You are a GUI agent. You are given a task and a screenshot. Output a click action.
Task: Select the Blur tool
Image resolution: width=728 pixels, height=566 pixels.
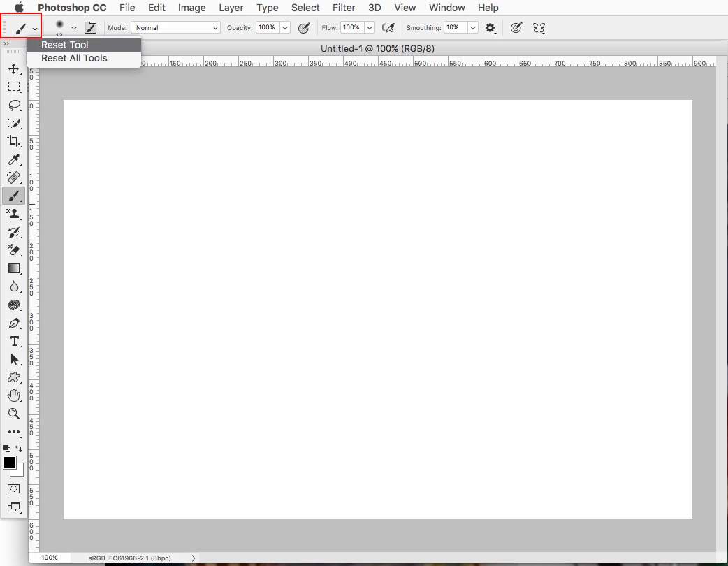coord(14,286)
